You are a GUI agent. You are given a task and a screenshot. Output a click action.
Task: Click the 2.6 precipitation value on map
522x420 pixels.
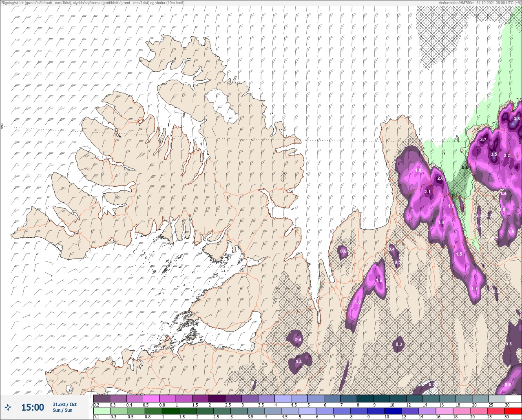tap(440, 178)
